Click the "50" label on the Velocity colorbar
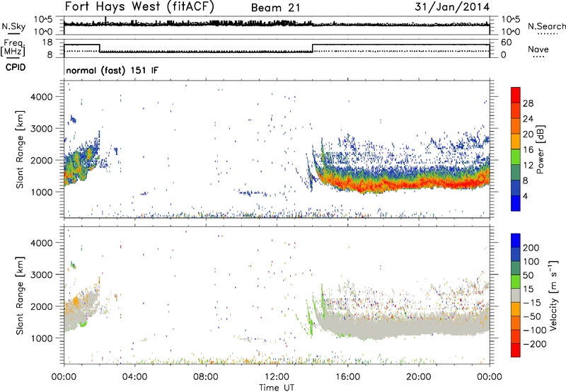 click(528, 275)
